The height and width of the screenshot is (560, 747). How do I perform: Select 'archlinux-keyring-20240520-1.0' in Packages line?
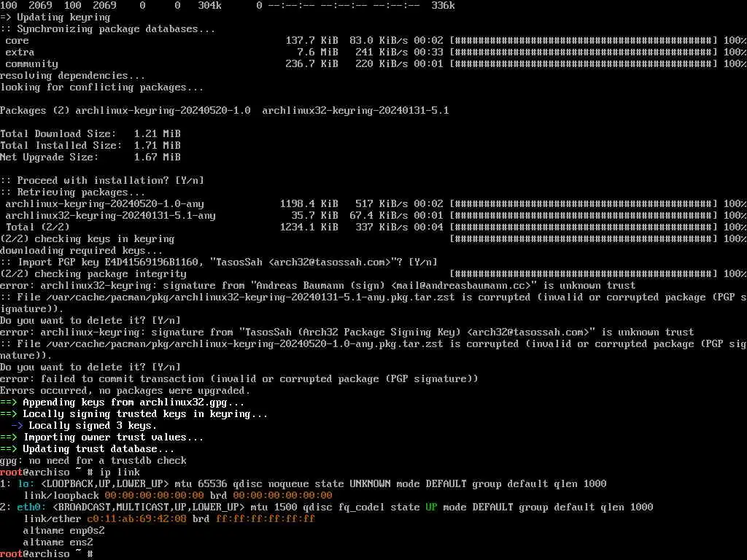coord(163,111)
